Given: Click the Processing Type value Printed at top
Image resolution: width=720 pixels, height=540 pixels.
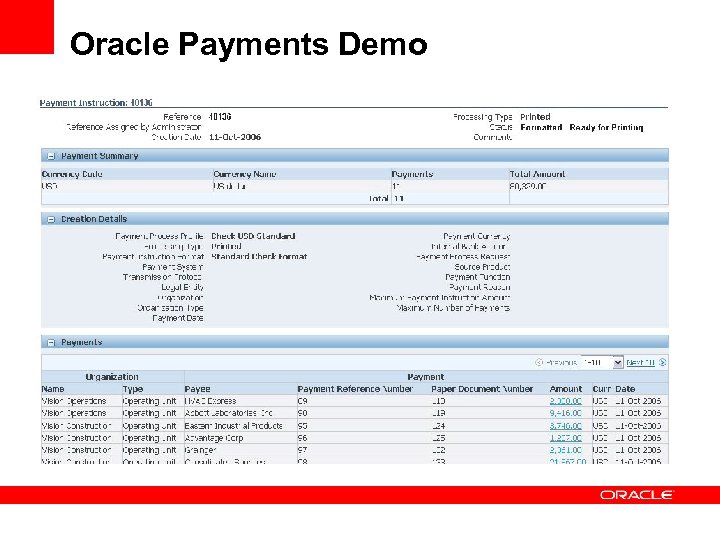Looking at the screenshot, I should [x=535, y=117].
